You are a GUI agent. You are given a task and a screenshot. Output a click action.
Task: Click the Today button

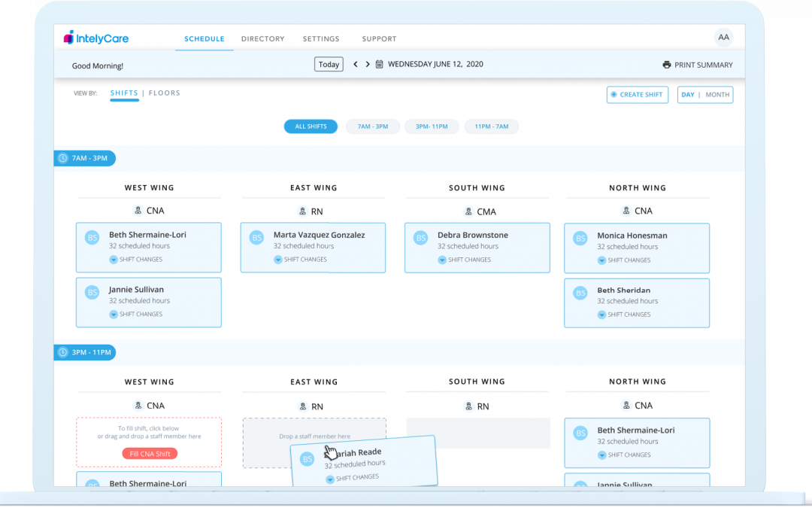pos(329,65)
